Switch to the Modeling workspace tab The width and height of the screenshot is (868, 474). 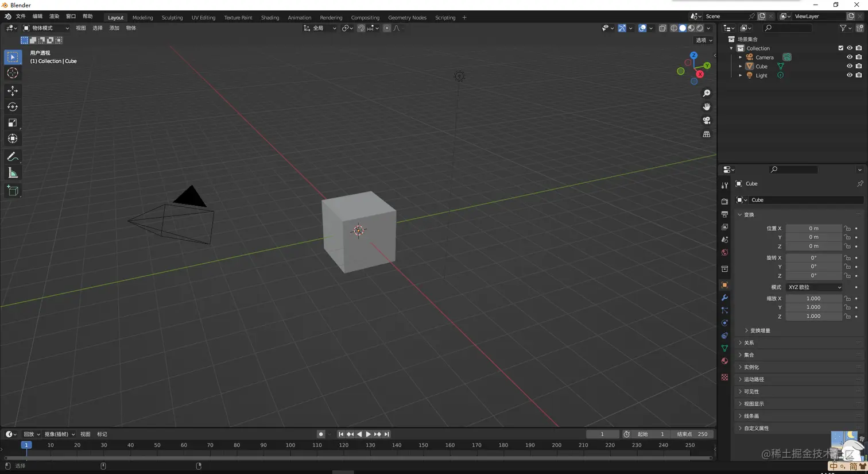(142, 18)
